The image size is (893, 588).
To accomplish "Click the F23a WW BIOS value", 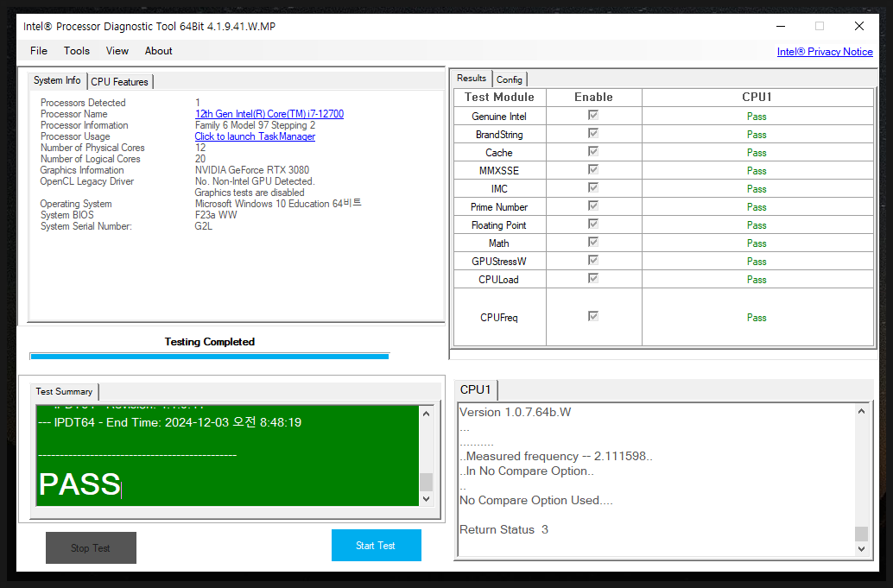I will pyautogui.click(x=216, y=215).
